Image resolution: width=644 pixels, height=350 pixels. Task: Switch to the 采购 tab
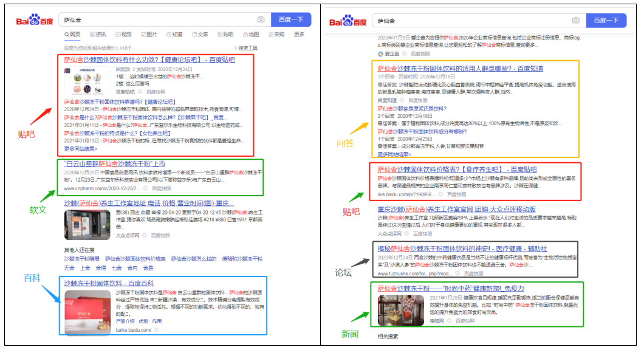click(x=276, y=35)
